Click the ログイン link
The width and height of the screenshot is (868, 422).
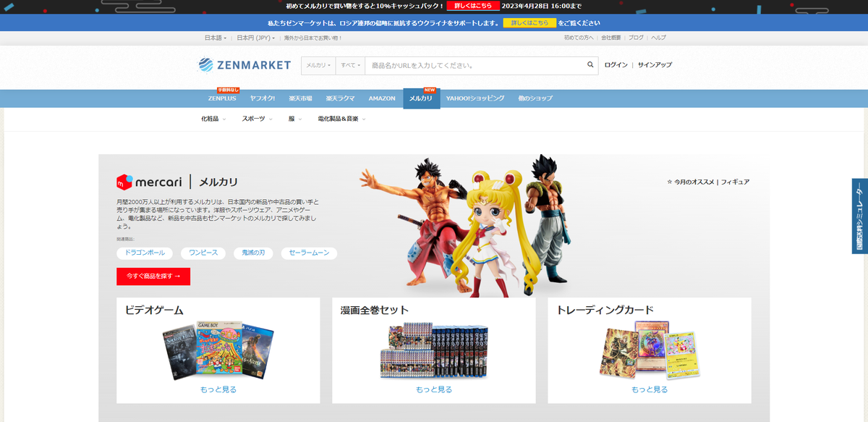click(x=616, y=65)
